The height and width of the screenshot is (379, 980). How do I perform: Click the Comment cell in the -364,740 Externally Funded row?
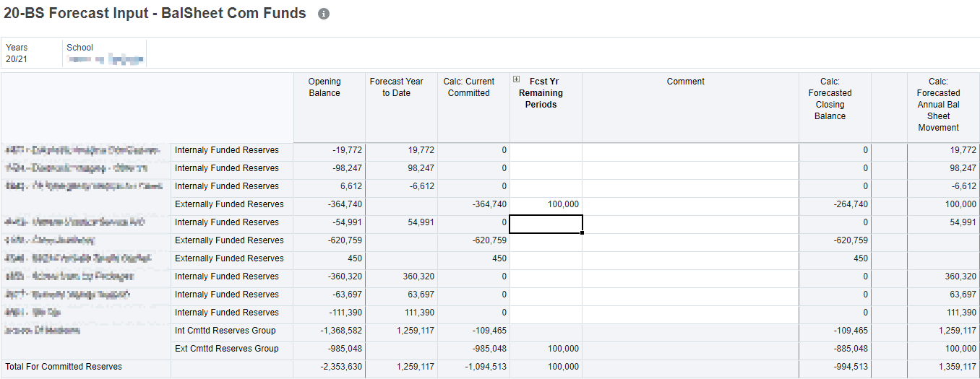tap(689, 204)
